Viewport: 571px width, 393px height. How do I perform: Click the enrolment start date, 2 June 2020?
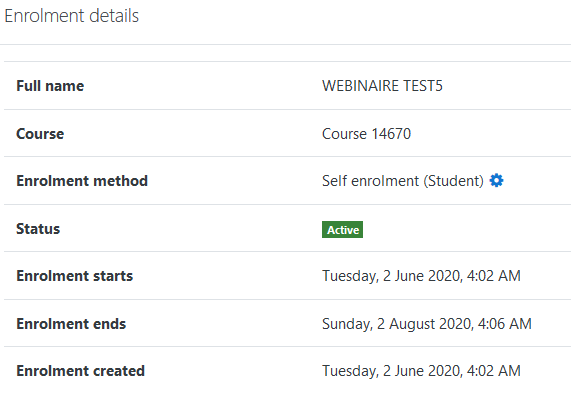tap(421, 276)
